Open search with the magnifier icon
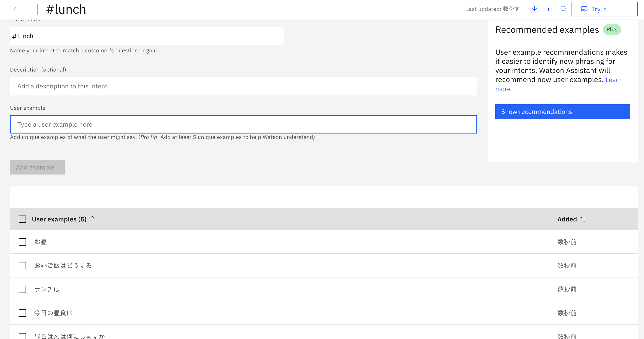644x339 pixels. point(563,9)
